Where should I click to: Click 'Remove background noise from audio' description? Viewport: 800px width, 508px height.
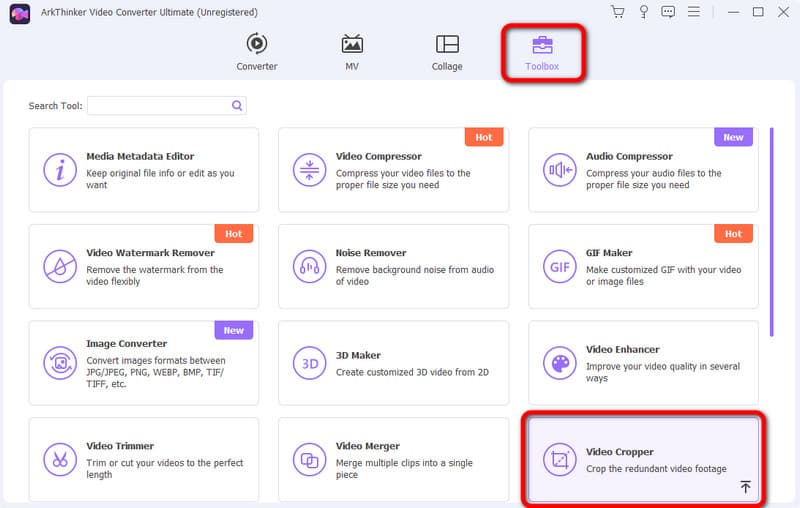[414, 275]
